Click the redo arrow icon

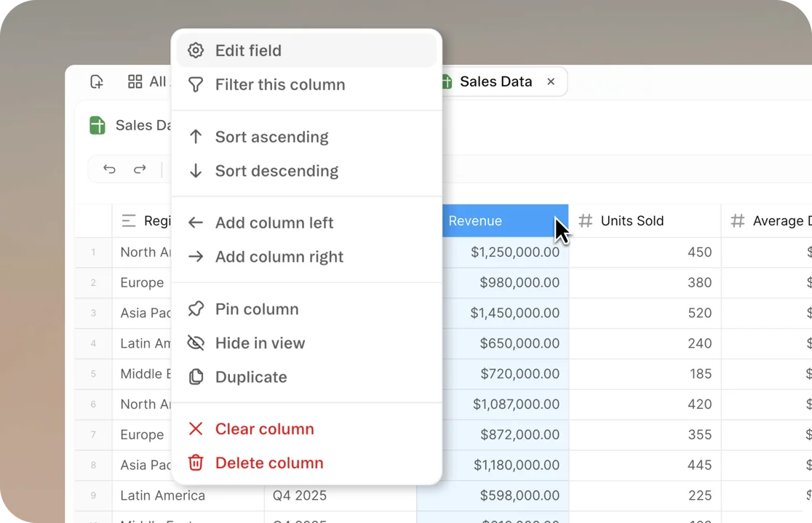140,169
